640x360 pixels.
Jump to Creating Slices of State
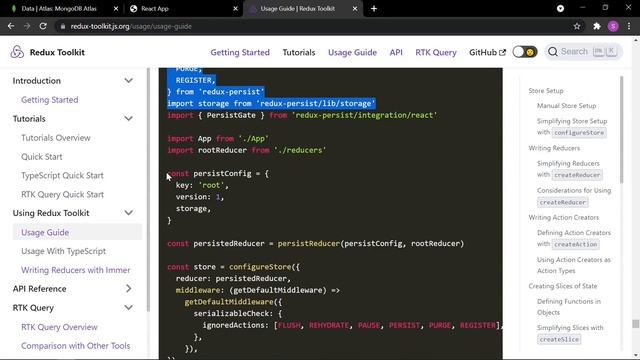coord(562,286)
